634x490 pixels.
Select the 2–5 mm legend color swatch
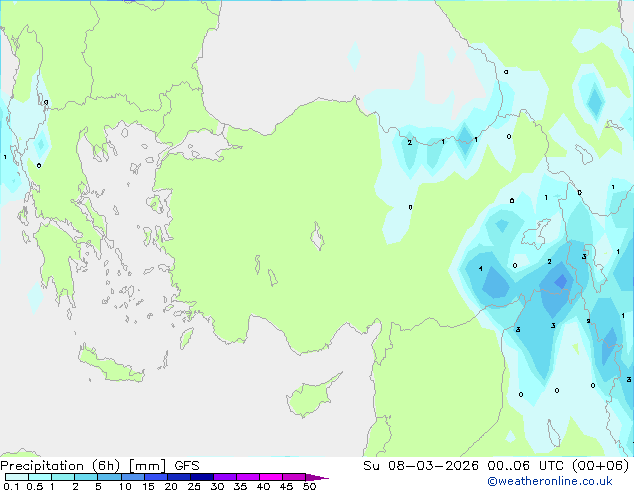click(x=86, y=477)
